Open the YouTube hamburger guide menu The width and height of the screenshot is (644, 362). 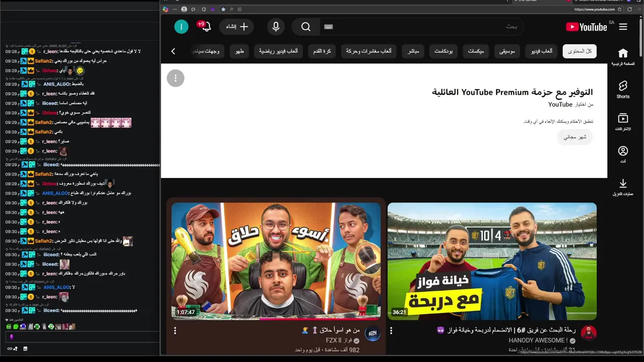(x=623, y=27)
